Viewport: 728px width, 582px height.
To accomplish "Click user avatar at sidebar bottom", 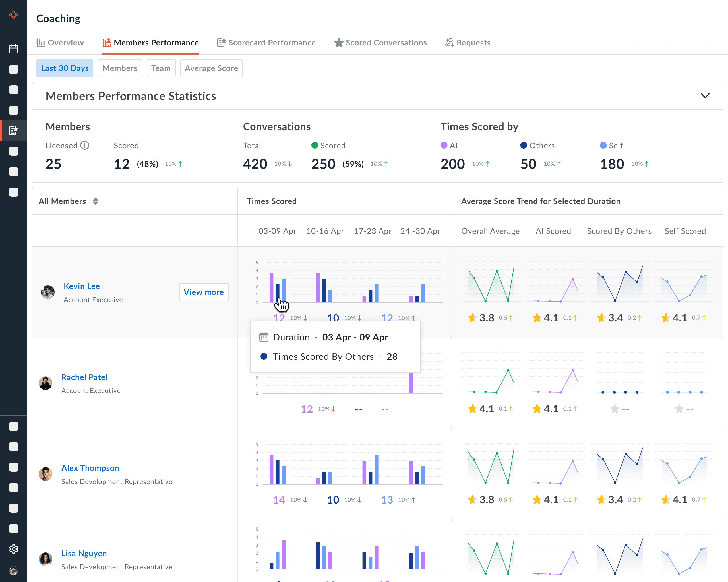I will (x=13, y=570).
